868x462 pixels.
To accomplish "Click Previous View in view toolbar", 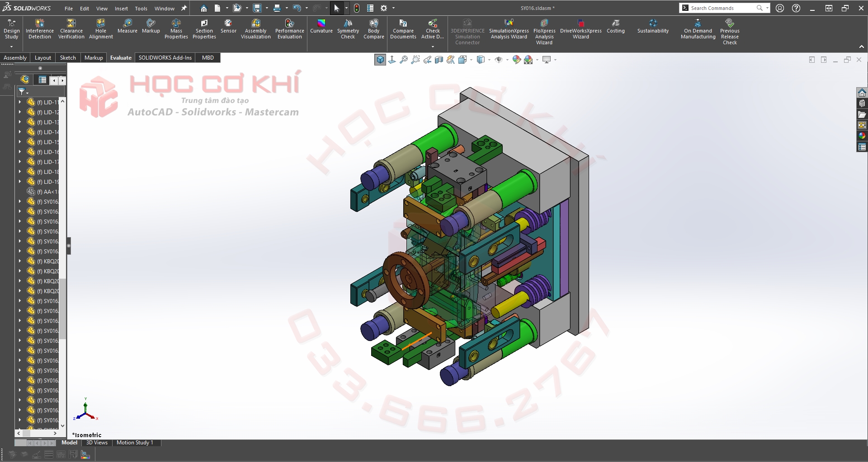I will [x=427, y=60].
